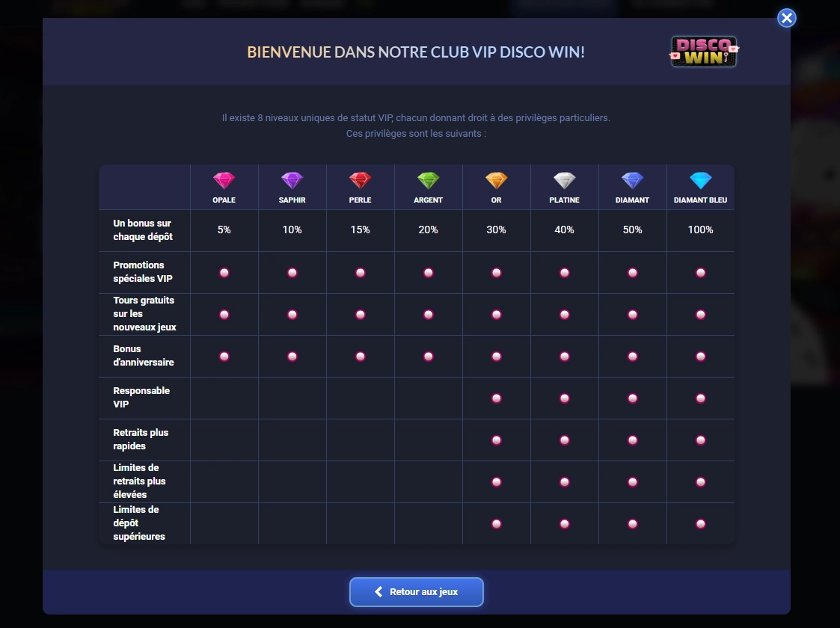Image resolution: width=840 pixels, height=628 pixels.
Task: Toggle Retraits plus rapides for Or
Action: point(496,440)
